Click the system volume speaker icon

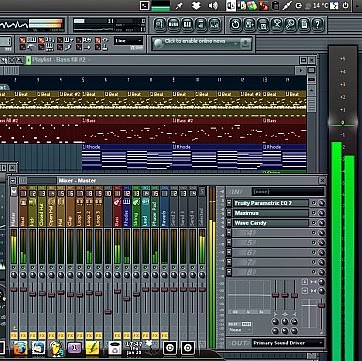[213, 5]
